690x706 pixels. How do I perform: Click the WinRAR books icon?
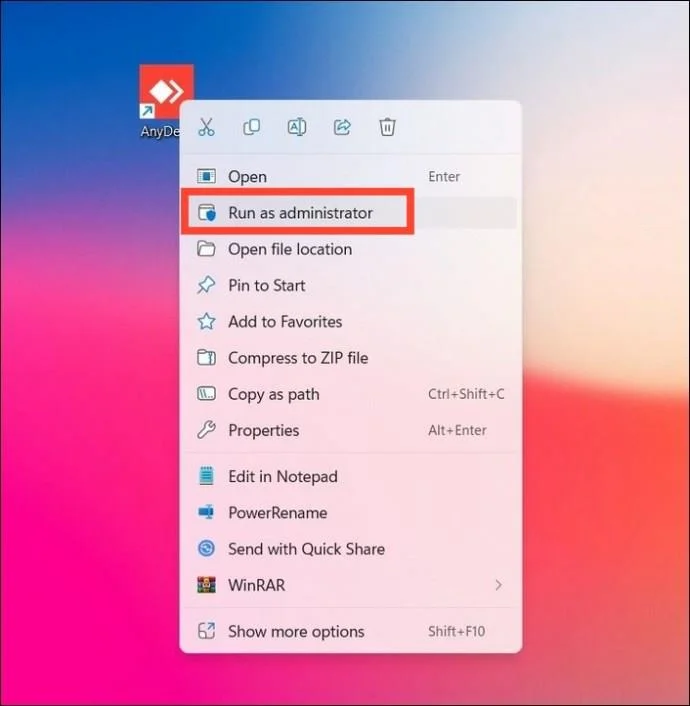coord(206,585)
